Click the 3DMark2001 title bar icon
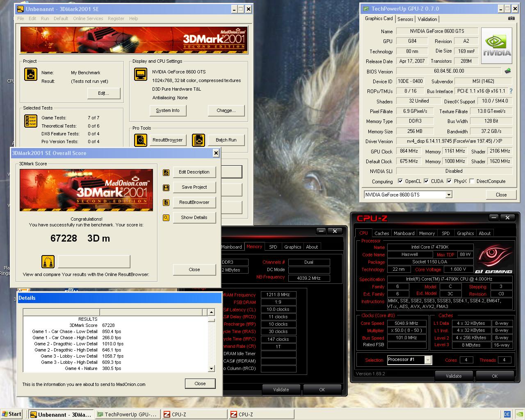The height and width of the screenshot is (420, 525). [20, 9]
